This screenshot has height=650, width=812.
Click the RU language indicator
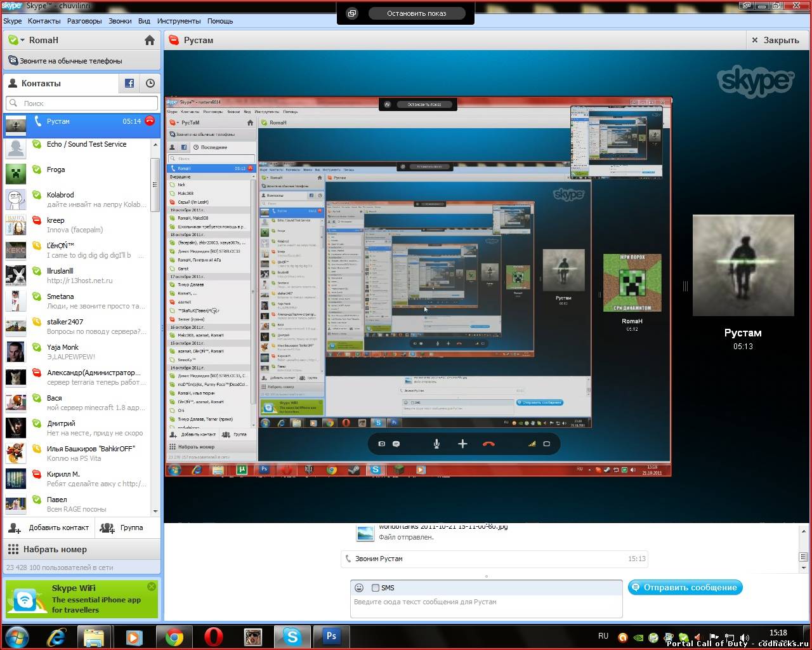(603, 635)
